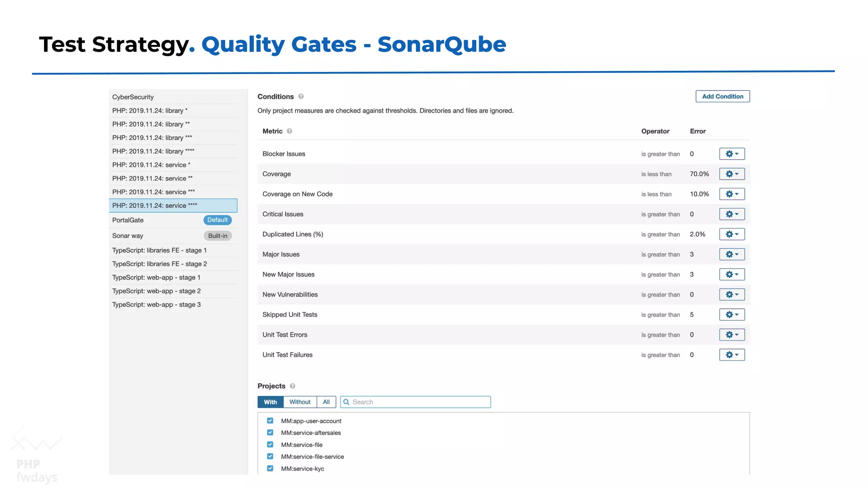Uncheck the MM:service-file project
This screenshot has width=868, height=488.
tap(270, 444)
